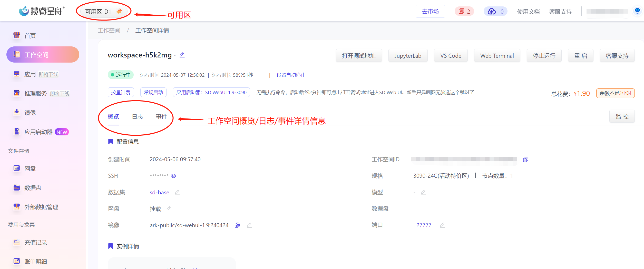Screen dimensions: 644x269
Task: Click the 应用启动器 icon
Action: click(x=17, y=131)
